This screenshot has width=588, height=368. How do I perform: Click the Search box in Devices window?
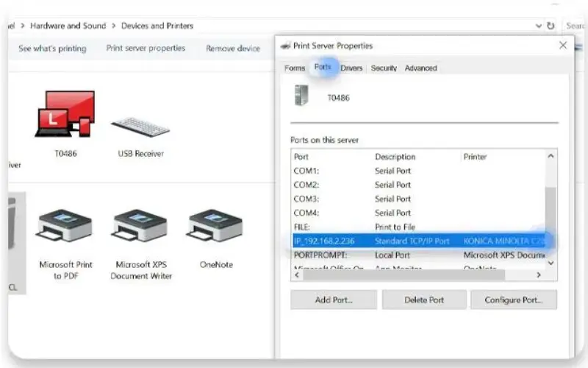pos(574,26)
